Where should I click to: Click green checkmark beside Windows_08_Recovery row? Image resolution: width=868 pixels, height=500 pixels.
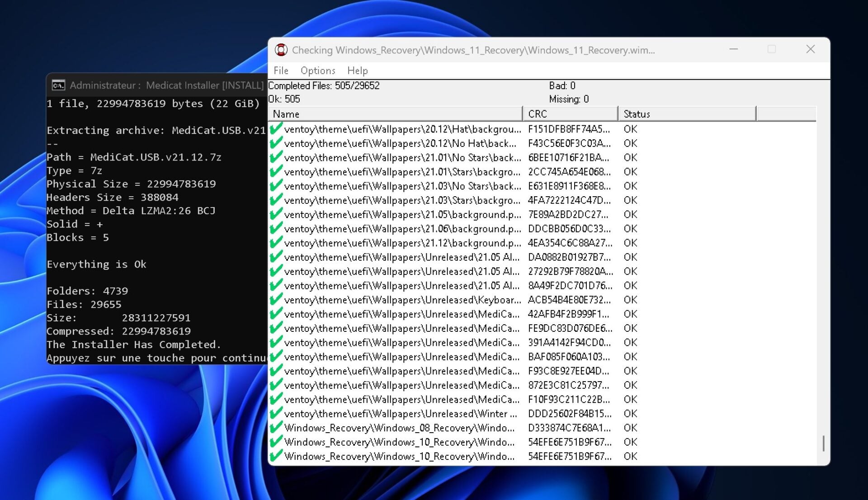[276, 428]
